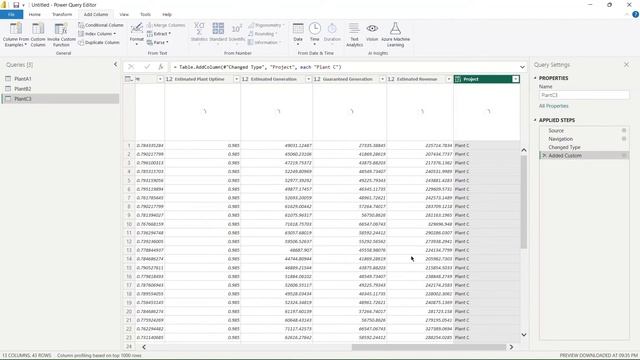The width and height of the screenshot is (640, 360).
Task: Click Invoke Custom Function icon
Action: [x=61, y=34]
